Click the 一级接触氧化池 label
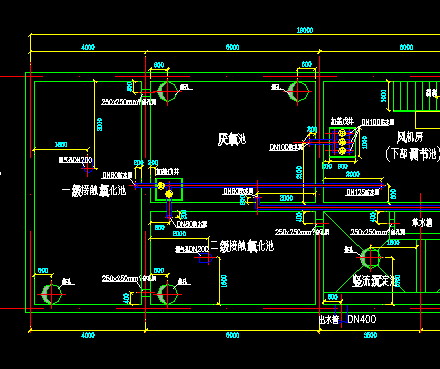The height and width of the screenshot is (369, 440). click(x=94, y=190)
